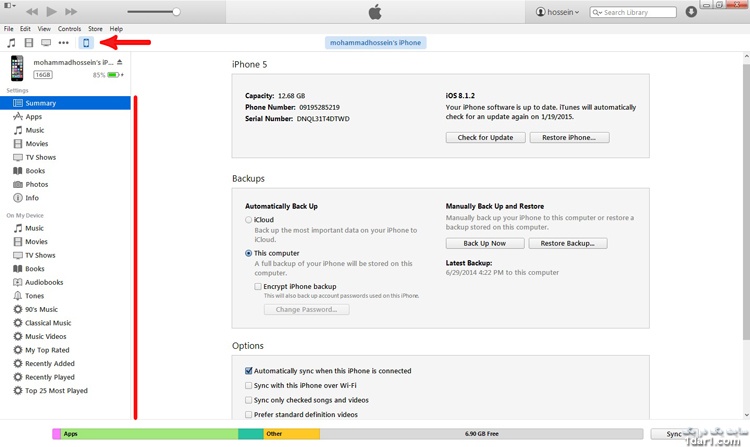This screenshot has height=447, width=750.
Task: Open Movies under On My Device
Action: tap(65, 241)
